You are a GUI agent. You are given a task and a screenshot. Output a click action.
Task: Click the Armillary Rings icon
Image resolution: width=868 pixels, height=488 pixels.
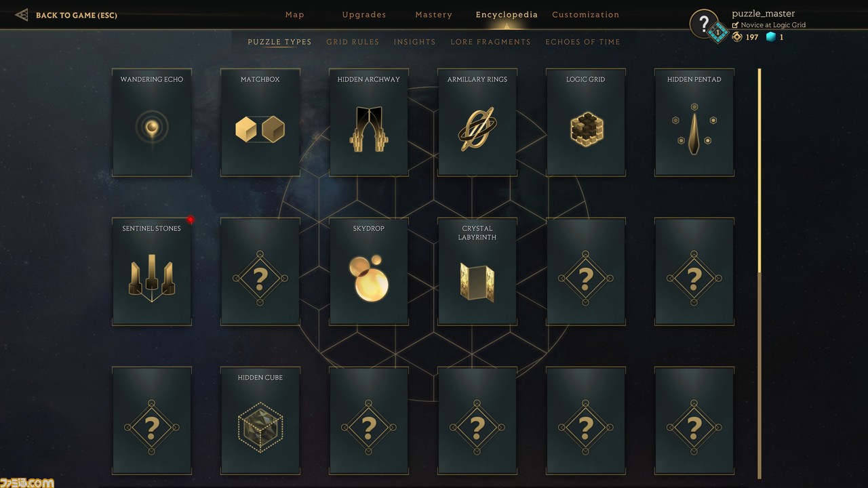pos(477,129)
